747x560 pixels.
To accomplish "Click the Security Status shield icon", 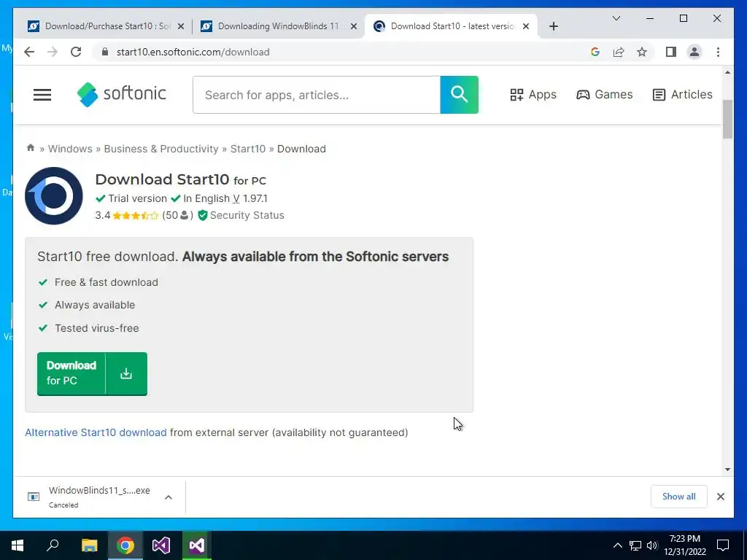I will click(203, 215).
